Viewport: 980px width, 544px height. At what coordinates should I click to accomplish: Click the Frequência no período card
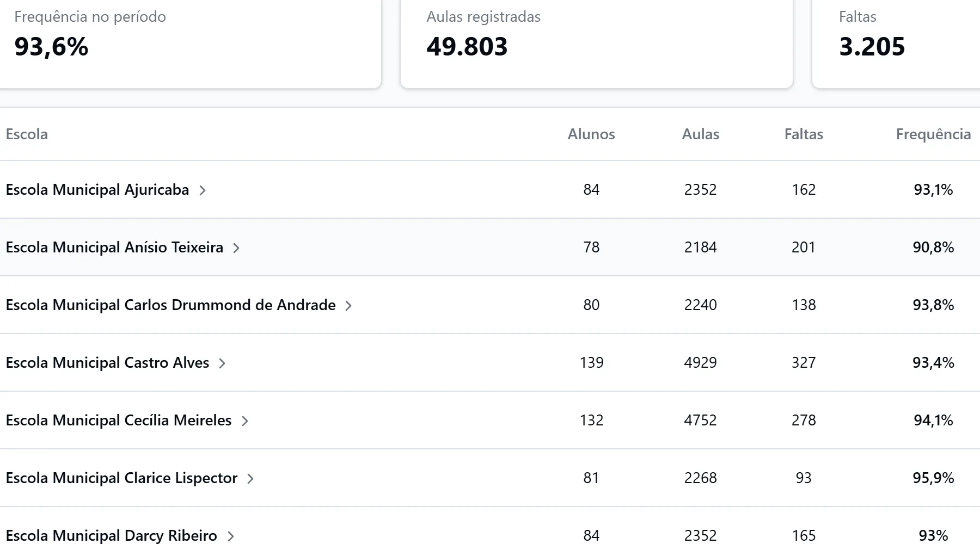(x=190, y=44)
